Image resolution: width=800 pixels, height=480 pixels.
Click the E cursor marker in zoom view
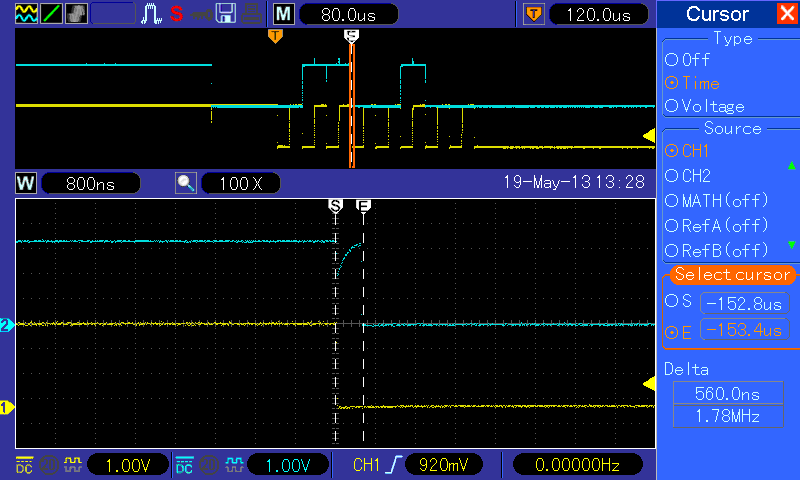363,206
